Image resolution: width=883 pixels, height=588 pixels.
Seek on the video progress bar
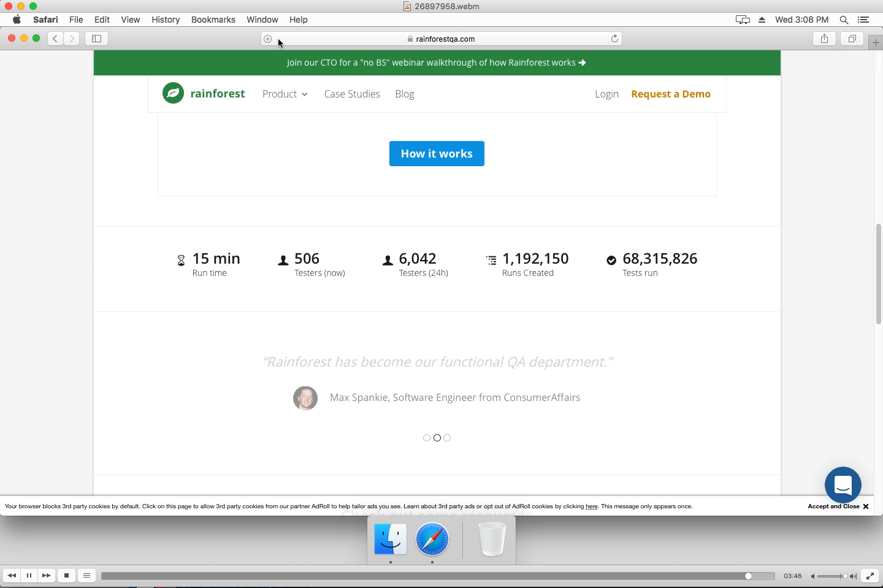[x=438, y=576]
